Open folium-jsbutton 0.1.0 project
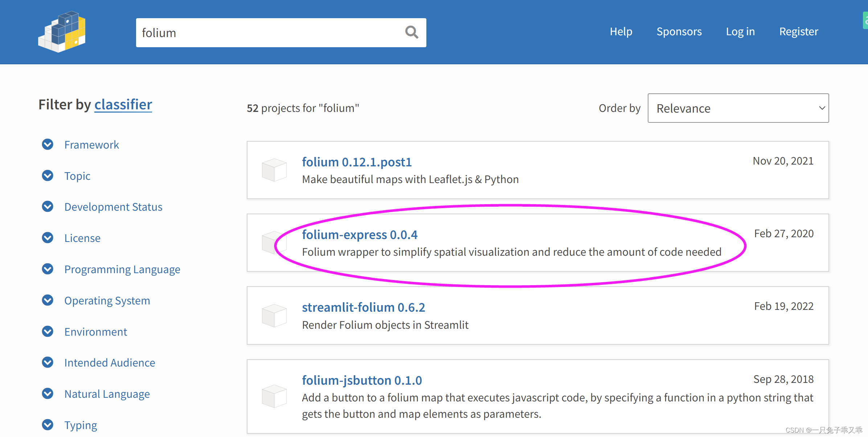This screenshot has height=437, width=868. pos(362,380)
